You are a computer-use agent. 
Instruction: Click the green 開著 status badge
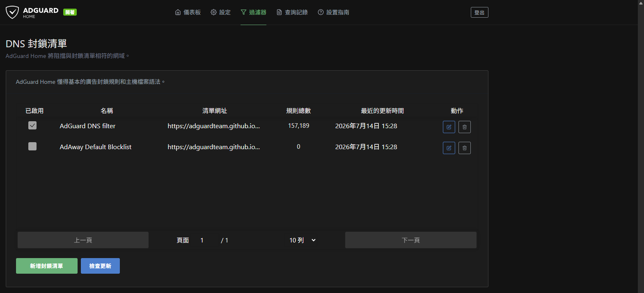70,12
